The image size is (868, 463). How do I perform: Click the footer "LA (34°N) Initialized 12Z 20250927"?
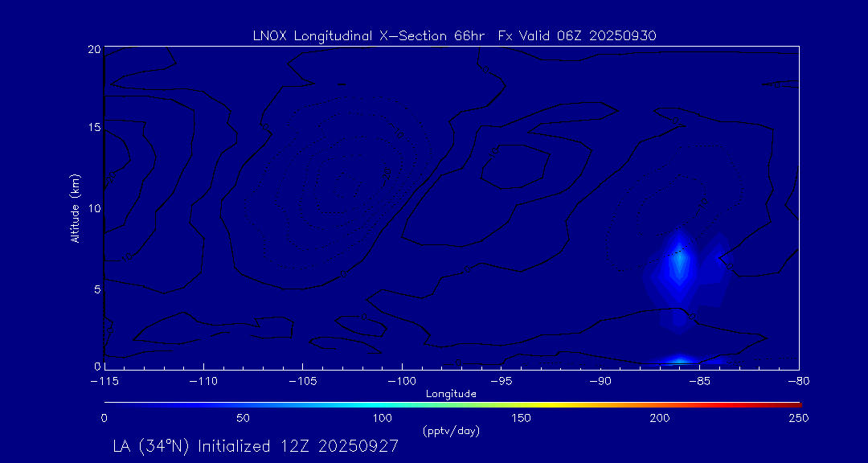256,446
